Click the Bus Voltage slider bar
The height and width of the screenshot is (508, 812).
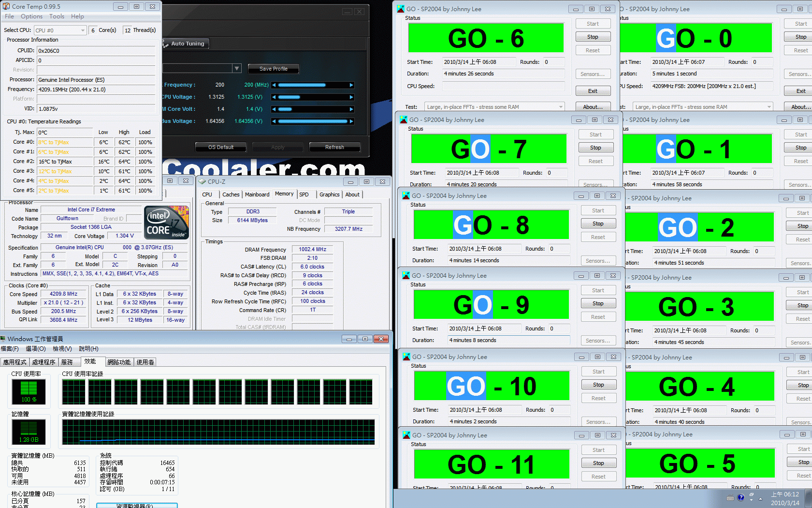point(313,121)
